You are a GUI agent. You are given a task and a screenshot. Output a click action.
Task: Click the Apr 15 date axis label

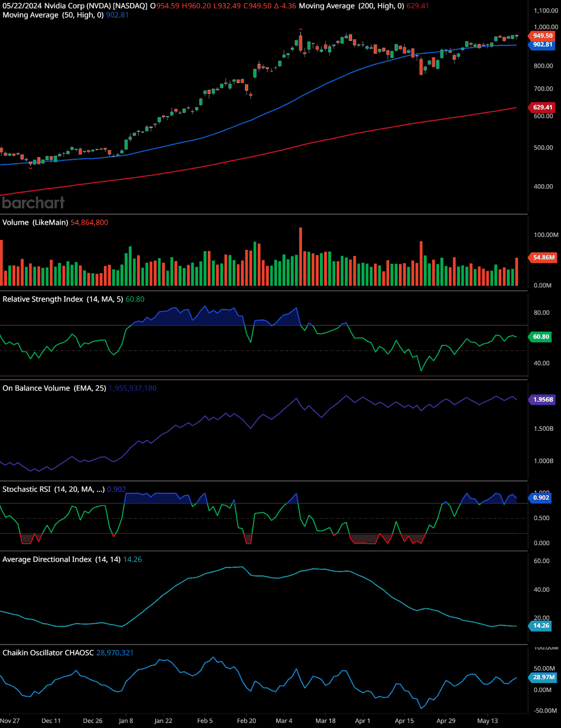[x=405, y=721]
